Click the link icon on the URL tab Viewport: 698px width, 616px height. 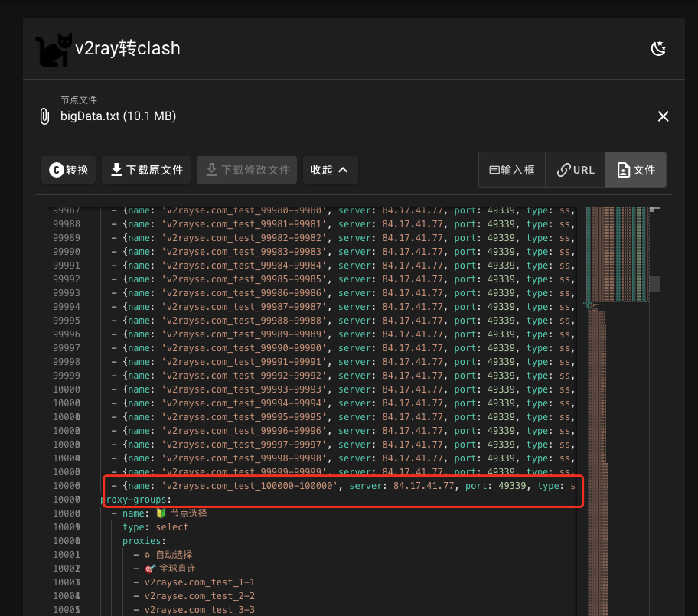click(x=564, y=170)
